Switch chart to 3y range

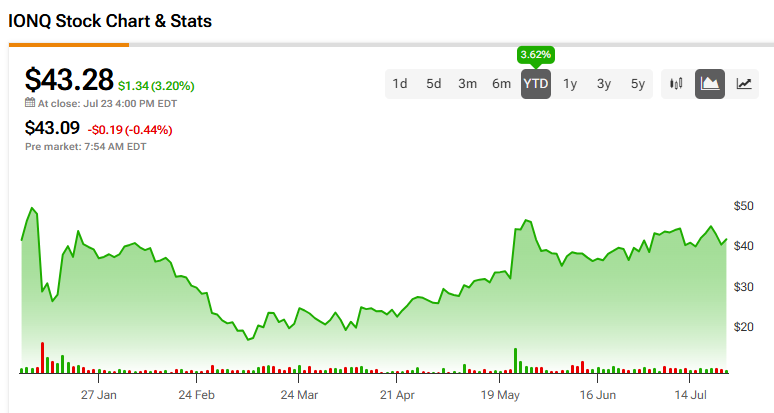click(x=604, y=84)
